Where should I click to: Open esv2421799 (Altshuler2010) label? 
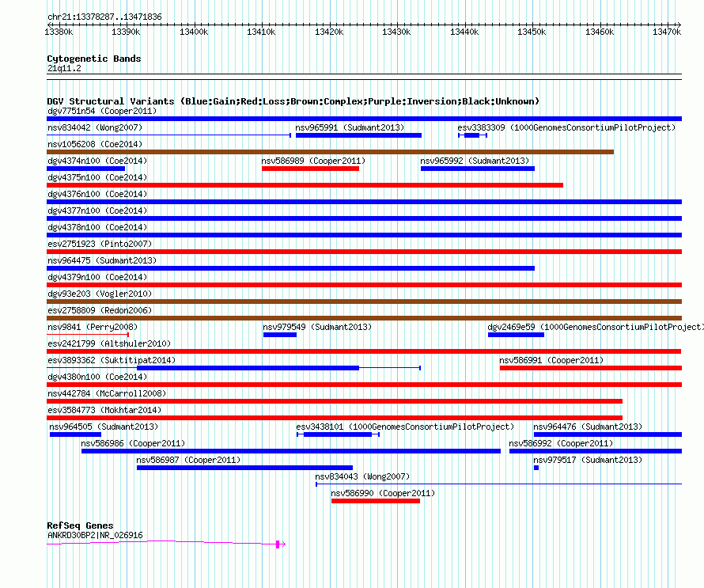(x=109, y=343)
